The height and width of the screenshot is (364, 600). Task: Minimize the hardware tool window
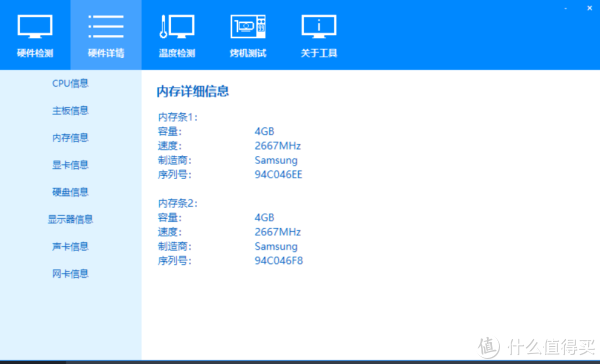(566, 8)
